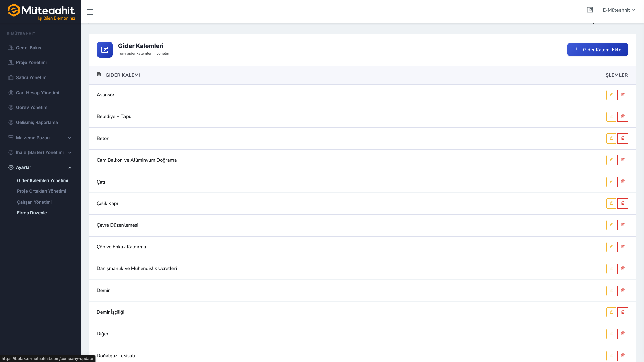Delete Çevre Düzenlemesi expense item
This screenshot has height=362, width=644.
[x=623, y=225]
